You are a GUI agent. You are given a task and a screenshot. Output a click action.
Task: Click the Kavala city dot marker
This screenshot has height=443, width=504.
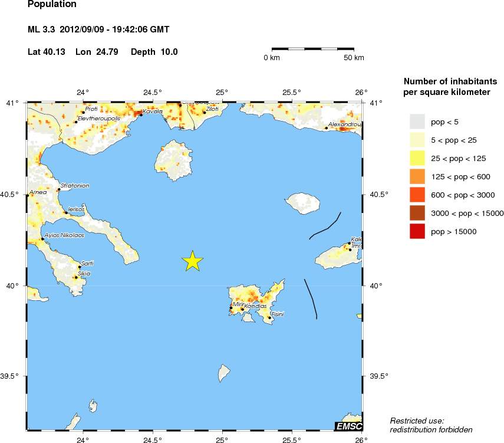141,114
